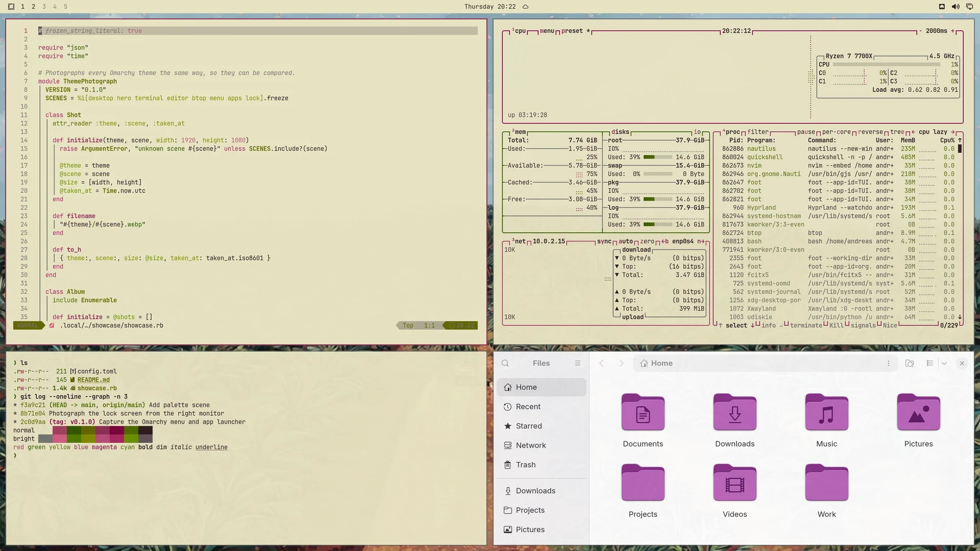
Task: Click terminate in btop proc footer
Action: 806,325
